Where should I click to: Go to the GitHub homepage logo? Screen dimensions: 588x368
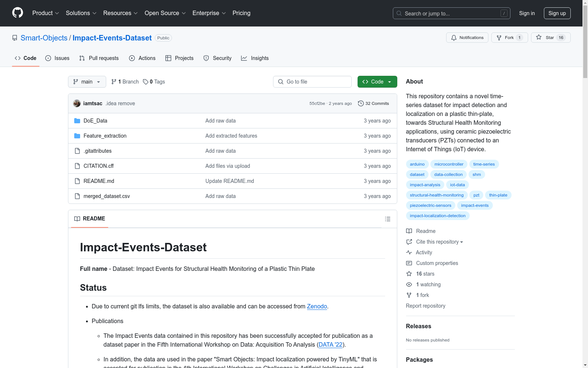tap(18, 13)
